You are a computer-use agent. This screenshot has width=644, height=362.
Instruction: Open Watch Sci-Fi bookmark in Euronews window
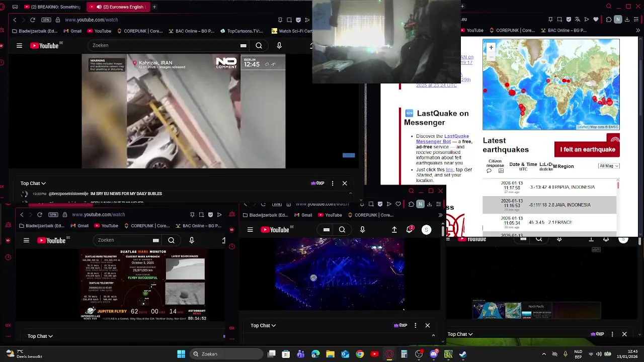(292, 31)
